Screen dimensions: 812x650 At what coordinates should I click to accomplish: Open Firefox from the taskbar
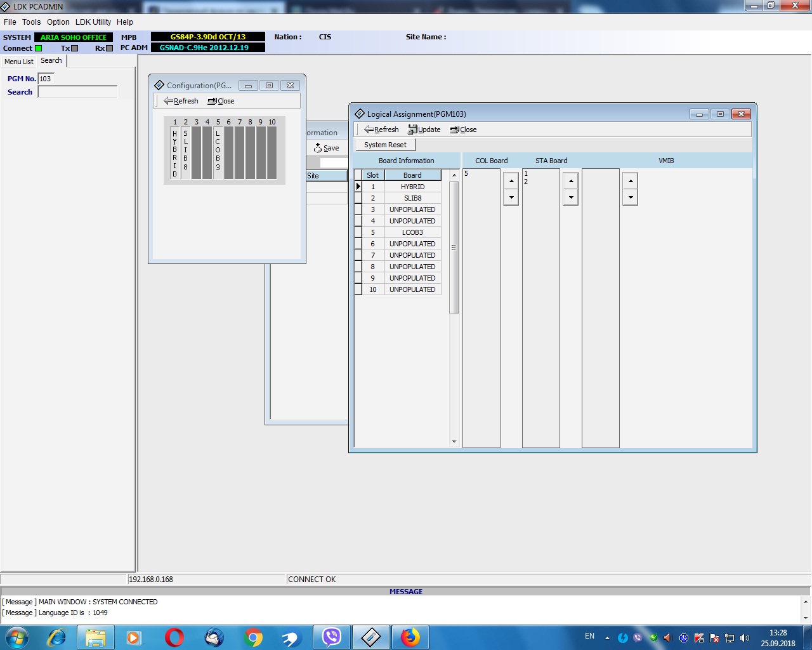tap(410, 637)
